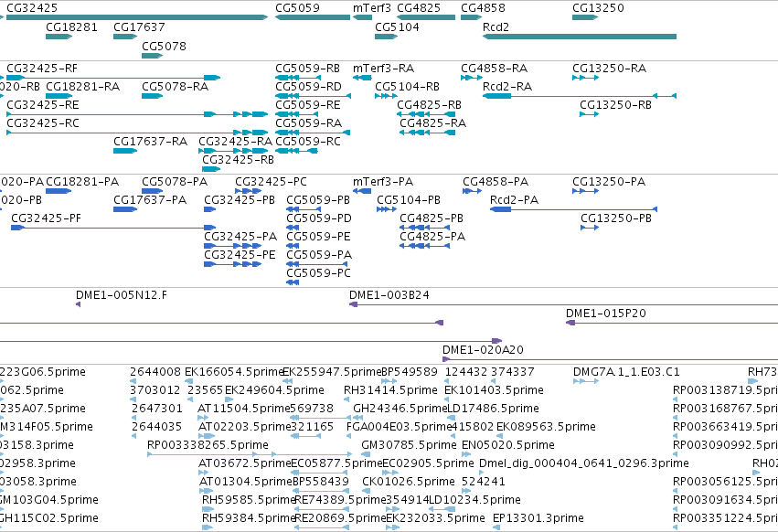The width and height of the screenshot is (778, 532).
Task: Click protein Rcd2-PA
Action: (573, 209)
